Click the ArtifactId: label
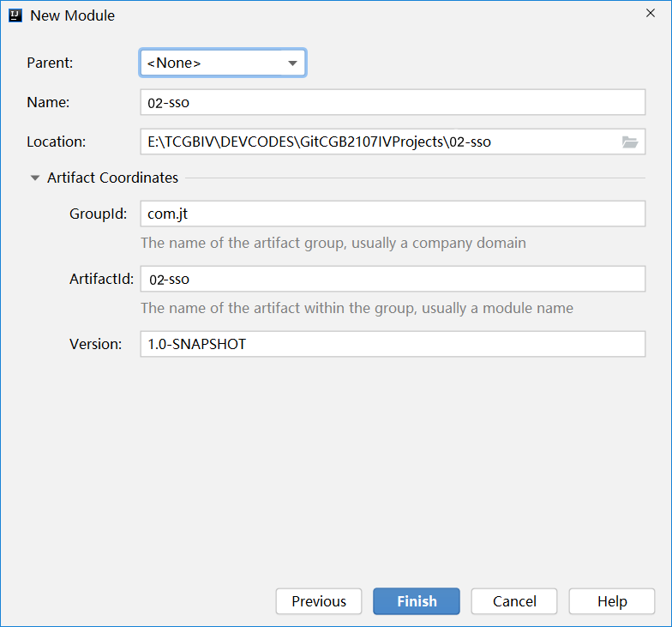 click(x=101, y=279)
